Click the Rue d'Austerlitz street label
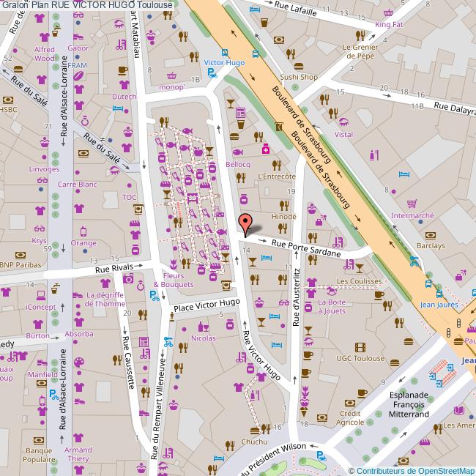Image resolution: width=476 pixels, height=476 pixels. point(297,297)
